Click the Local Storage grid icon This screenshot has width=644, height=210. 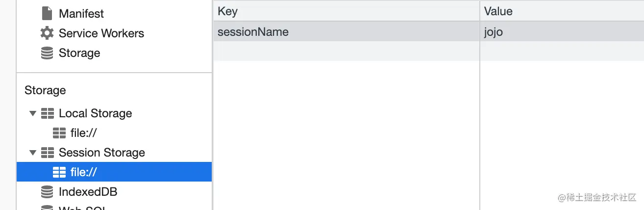coord(48,113)
